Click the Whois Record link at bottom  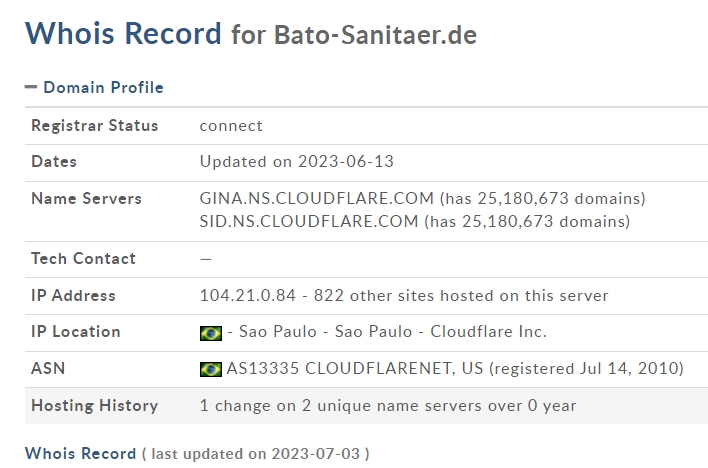(80, 454)
